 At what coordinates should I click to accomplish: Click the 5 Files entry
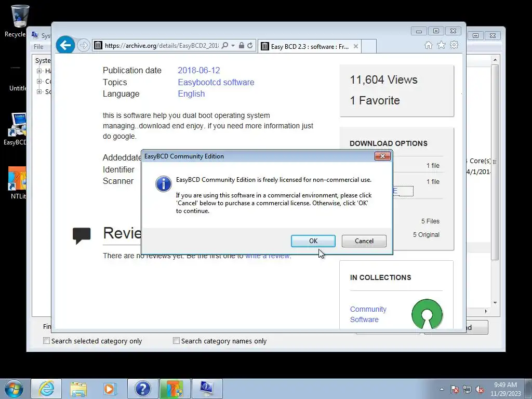tap(430, 221)
